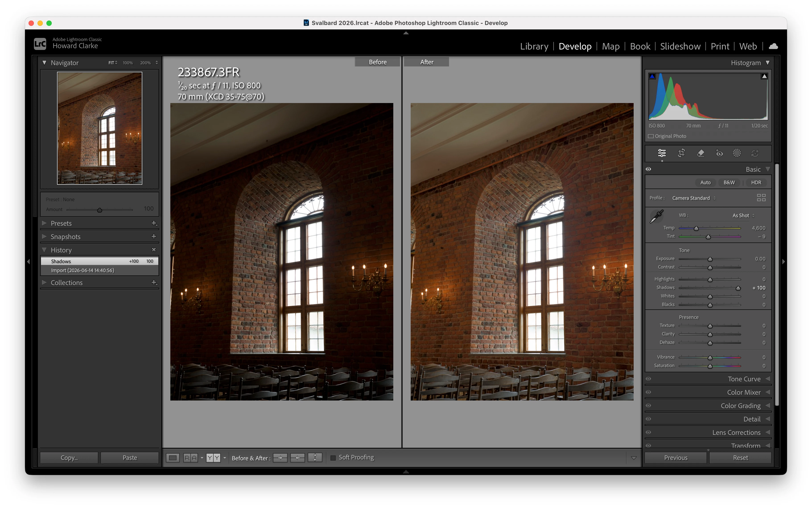Swap Before and After settings icon
Viewport: 812px width, 508px height.
(315, 458)
